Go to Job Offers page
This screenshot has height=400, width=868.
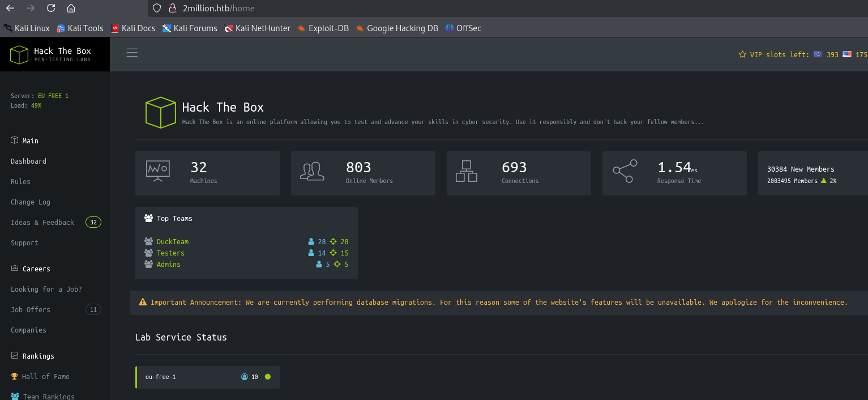[31, 310]
